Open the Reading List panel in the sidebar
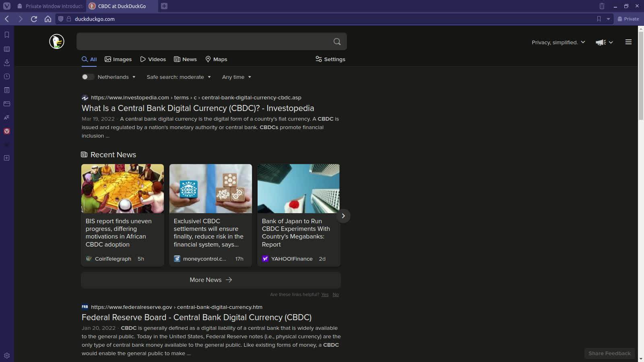Image resolution: width=644 pixels, height=362 pixels. pyautogui.click(x=7, y=49)
